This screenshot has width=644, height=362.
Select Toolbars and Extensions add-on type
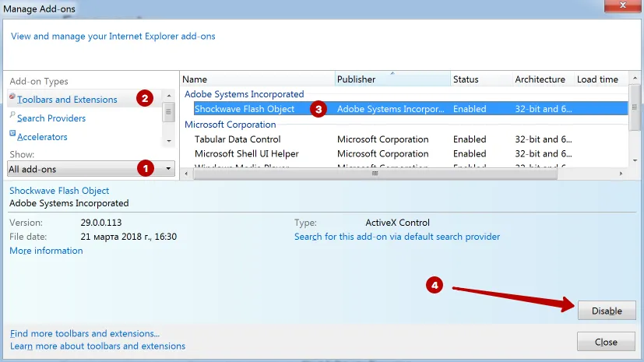(x=67, y=100)
